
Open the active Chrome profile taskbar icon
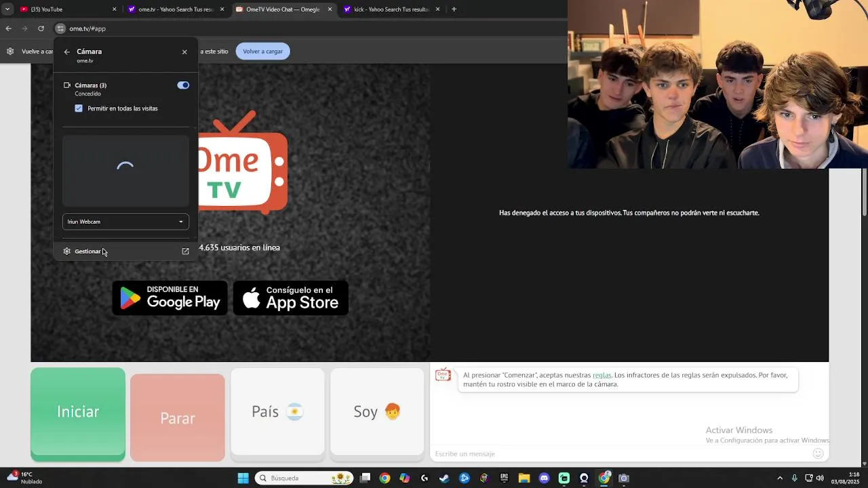pyautogui.click(x=604, y=478)
